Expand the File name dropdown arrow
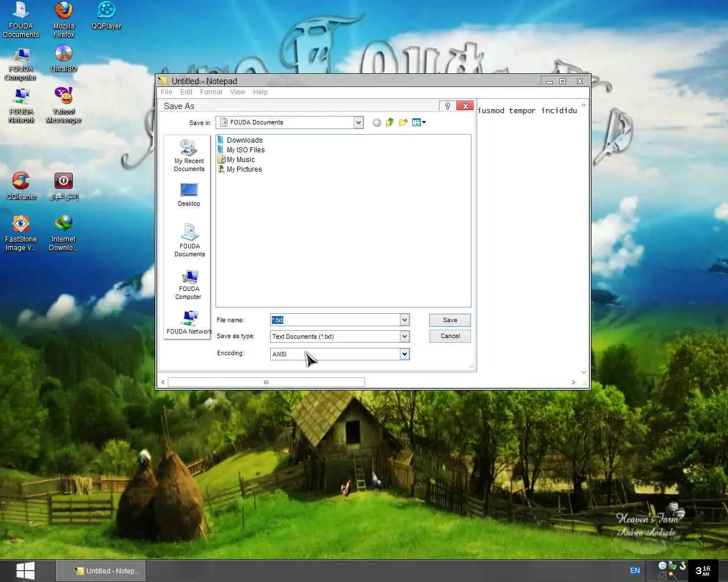The image size is (728, 582). 404,320
